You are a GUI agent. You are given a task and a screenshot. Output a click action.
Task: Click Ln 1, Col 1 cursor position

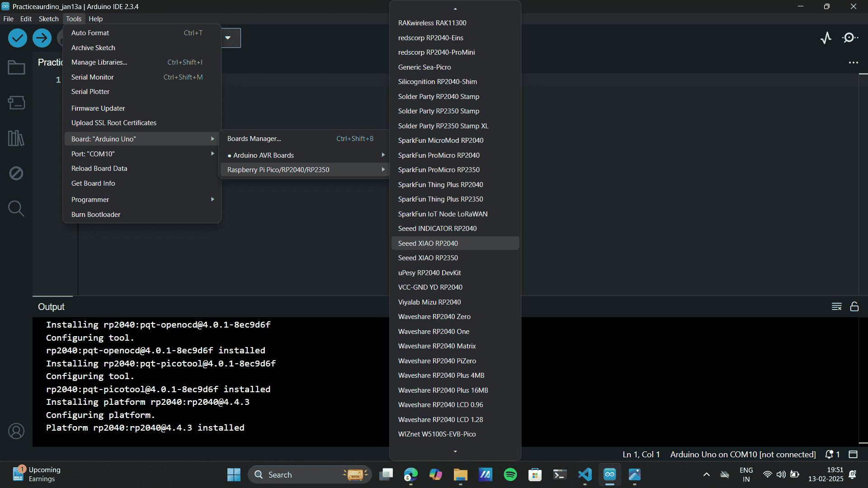tap(641, 455)
